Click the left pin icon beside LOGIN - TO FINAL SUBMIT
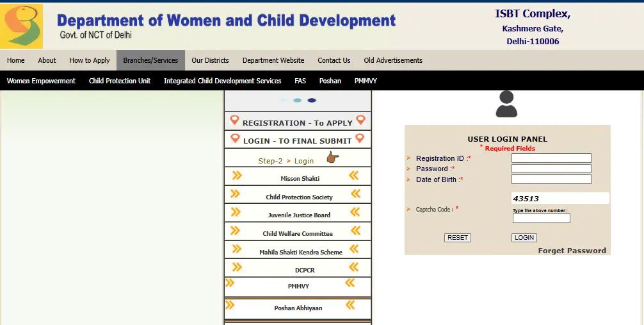 point(235,138)
